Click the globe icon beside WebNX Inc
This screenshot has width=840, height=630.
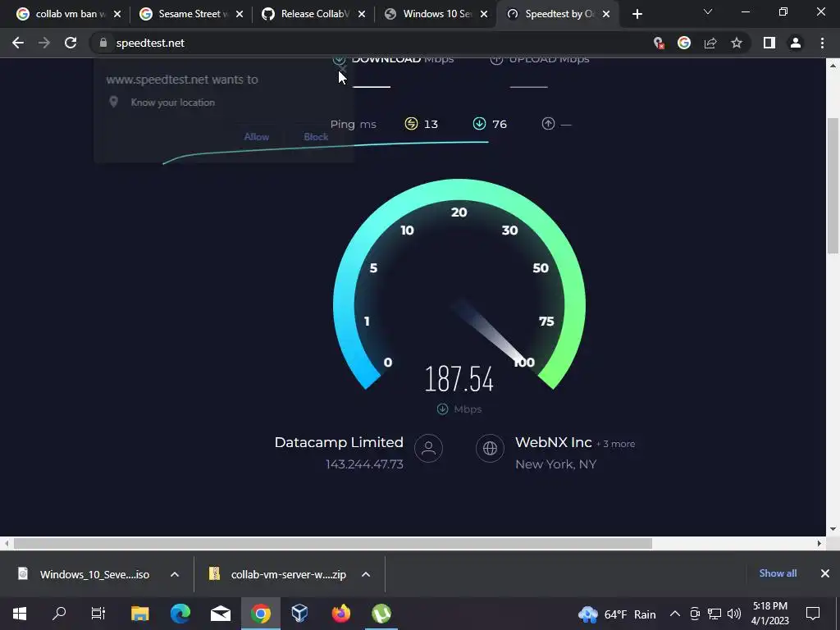click(x=491, y=449)
